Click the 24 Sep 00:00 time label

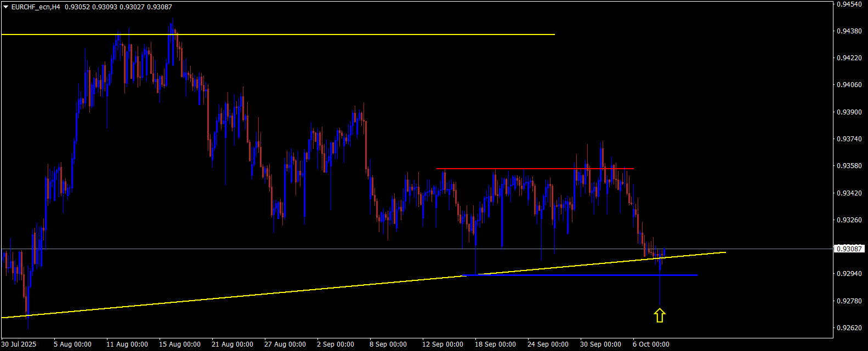[x=548, y=344]
